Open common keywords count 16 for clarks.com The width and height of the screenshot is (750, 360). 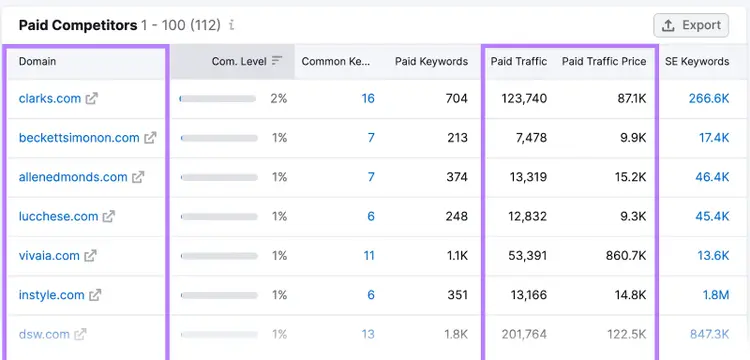368,98
